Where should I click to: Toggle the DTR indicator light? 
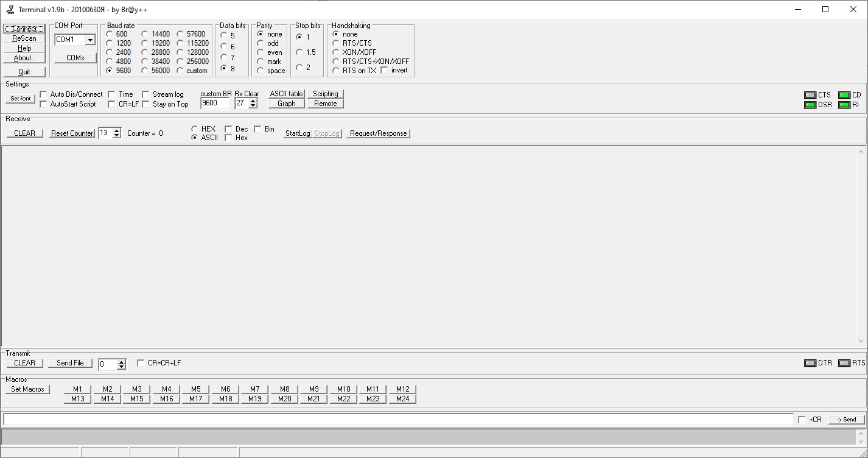810,363
